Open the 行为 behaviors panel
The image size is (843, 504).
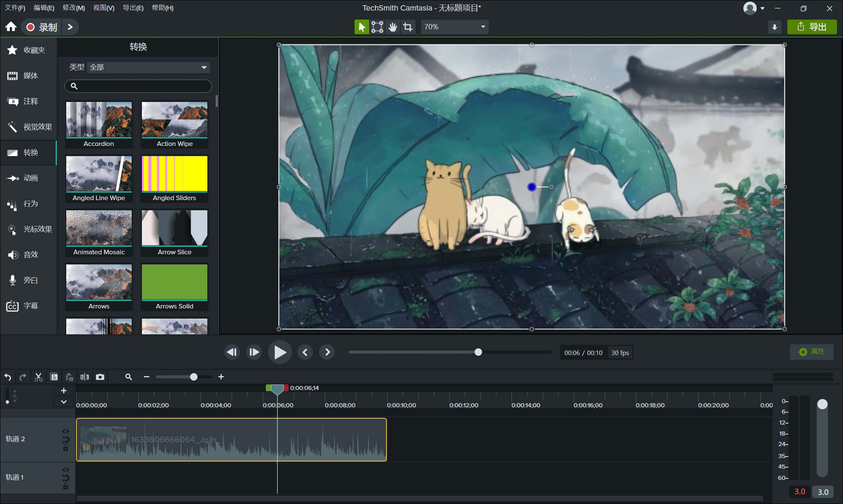pyautogui.click(x=29, y=203)
